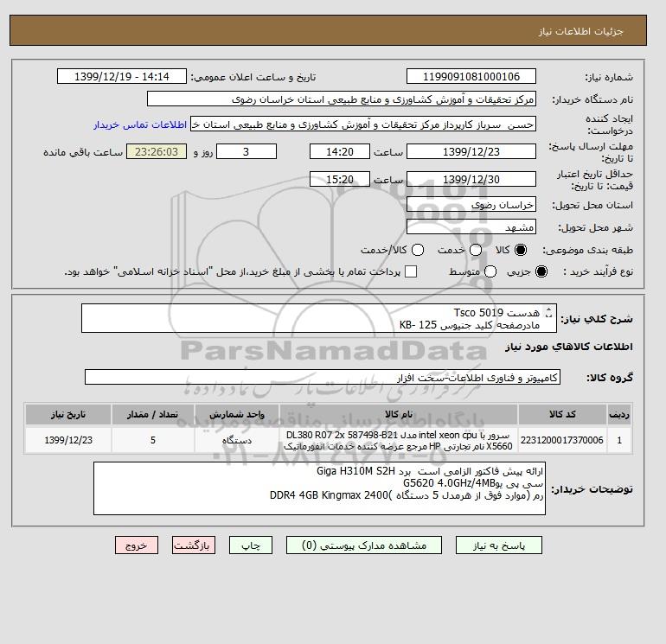Screen dimensions: 666x644
Task: Click the validity time 15:20 field
Action: point(340,179)
